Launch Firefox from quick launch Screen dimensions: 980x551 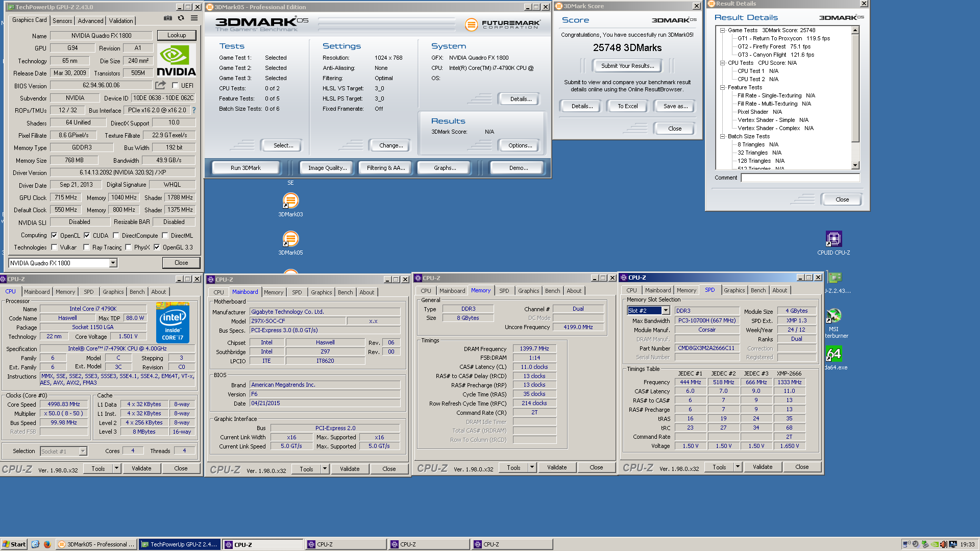pyautogui.click(x=47, y=544)
